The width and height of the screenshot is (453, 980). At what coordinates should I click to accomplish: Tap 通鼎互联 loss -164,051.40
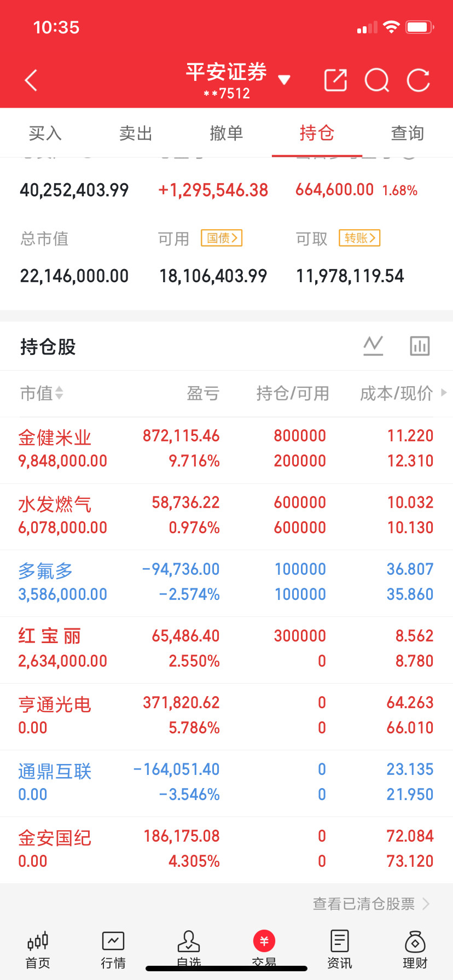pyautogui.click(x=176, y=769)
